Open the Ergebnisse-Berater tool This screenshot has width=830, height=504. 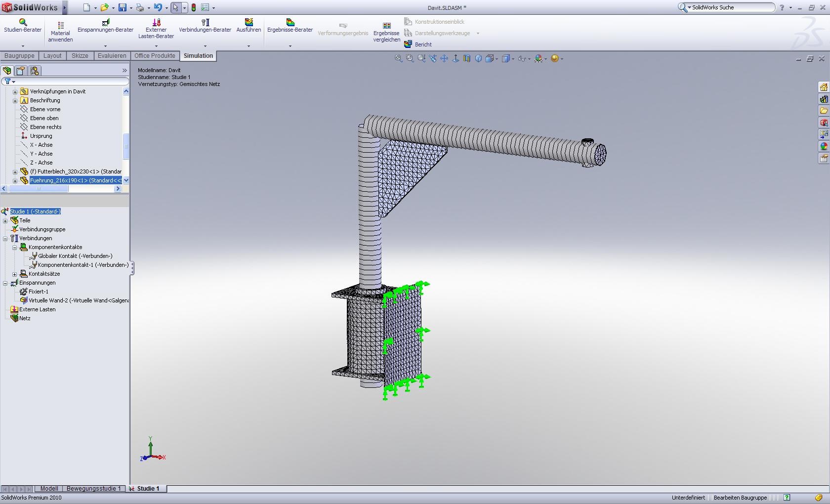click(x=290, y=26)
